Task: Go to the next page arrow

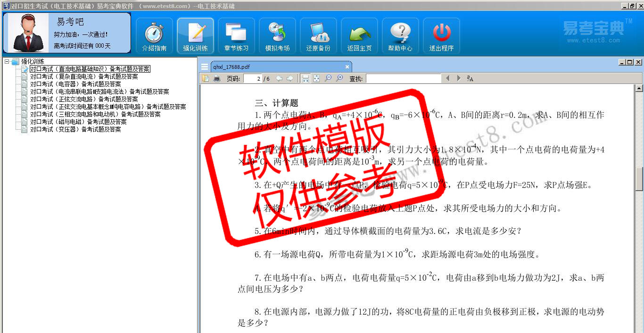Action: [x=290, y=78]
